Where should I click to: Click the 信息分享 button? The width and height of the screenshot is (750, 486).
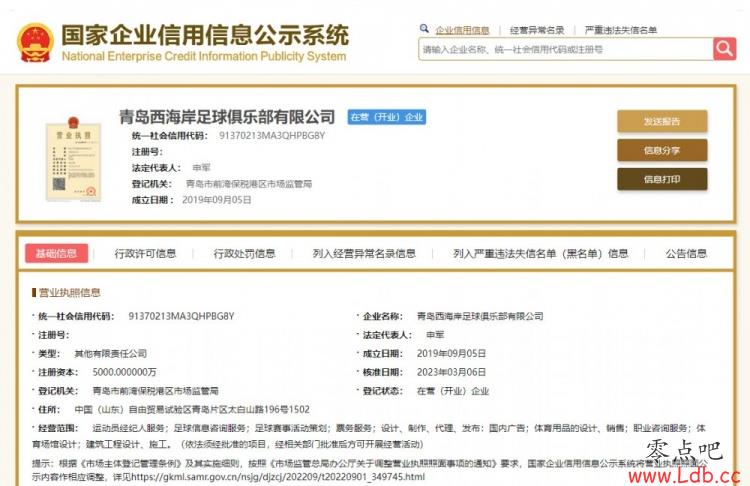[x=662, y=150]
